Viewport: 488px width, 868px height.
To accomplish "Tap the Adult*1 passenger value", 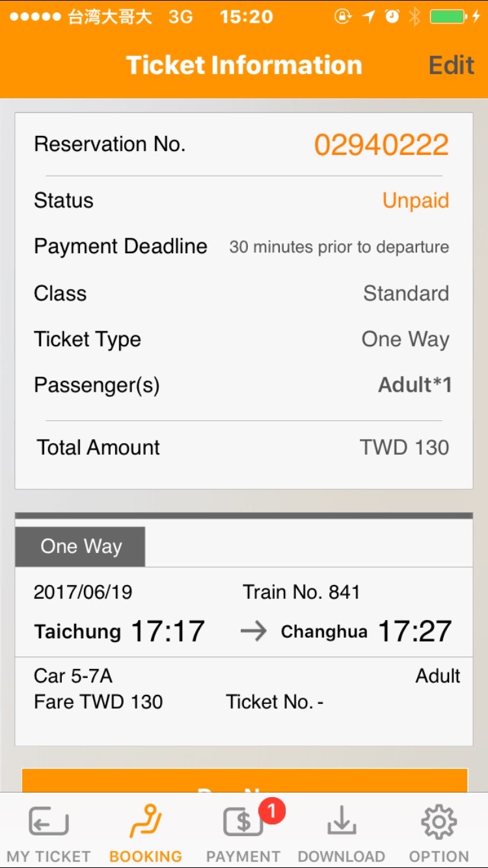I will click(414, 385).
